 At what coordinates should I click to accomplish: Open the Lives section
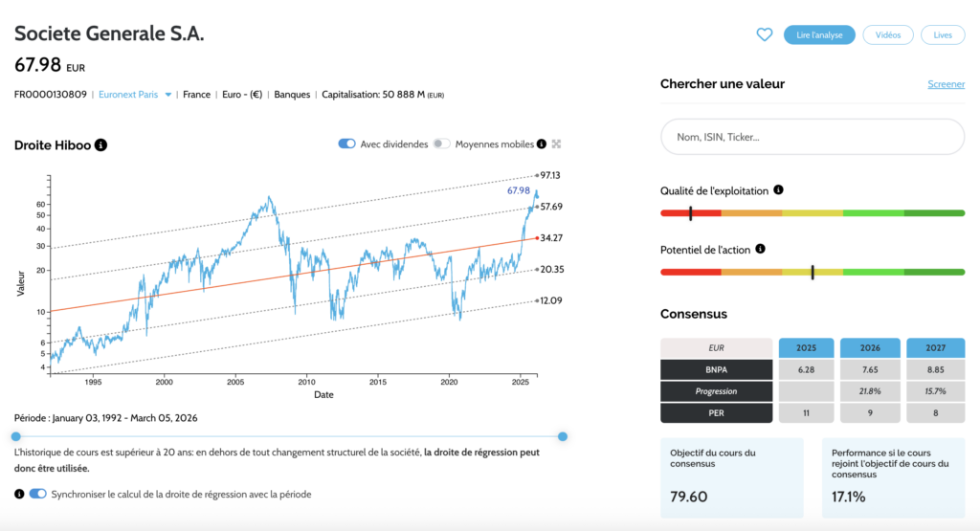tap(943, 35)
